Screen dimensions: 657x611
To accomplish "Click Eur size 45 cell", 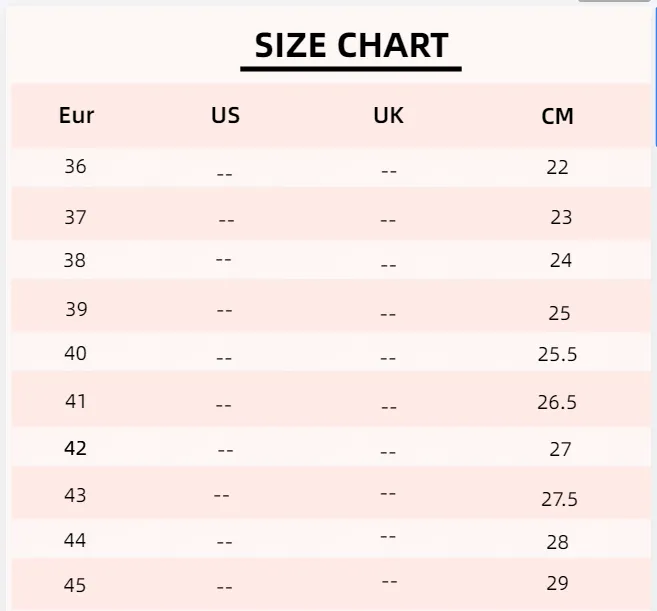I will 76,586.
